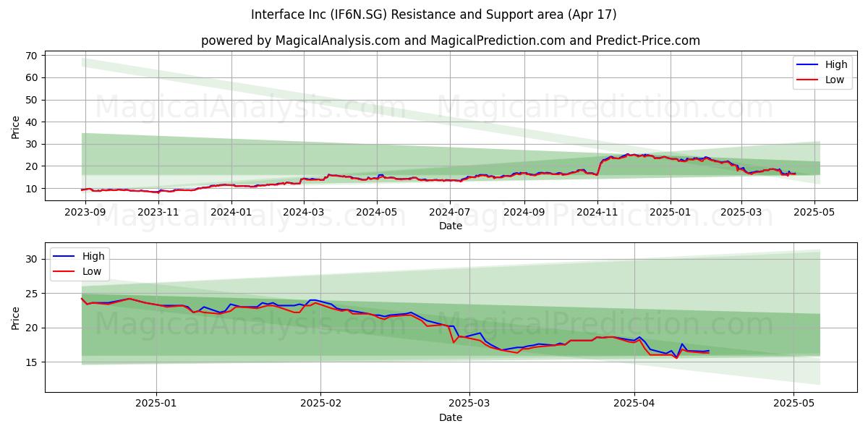Click the 'Date' x-axis title of the top chart
The height and width of the screenshot is (434, 868).
[451, 226]
